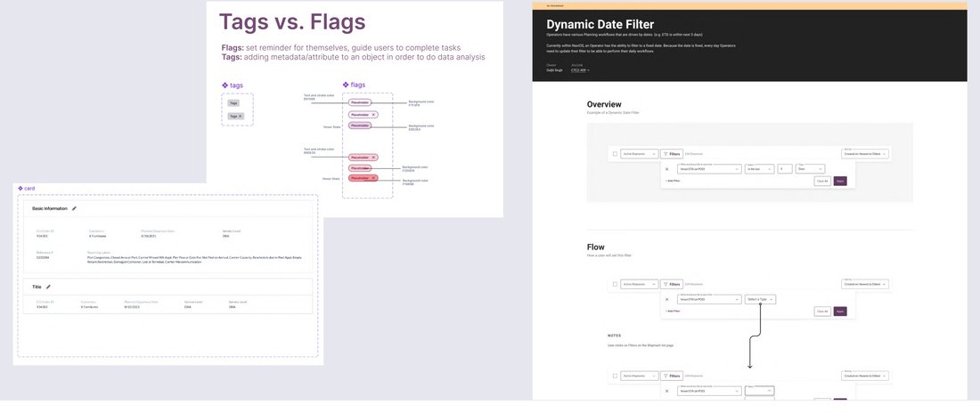Click the NOTES label
980x413 pixels.
[x=615, y=336]
